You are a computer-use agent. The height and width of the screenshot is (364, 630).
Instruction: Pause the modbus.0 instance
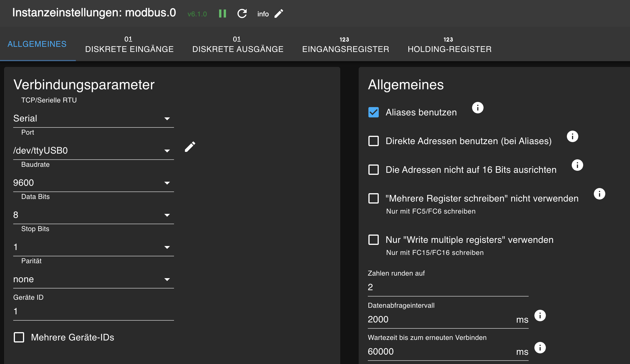[223, 13]
